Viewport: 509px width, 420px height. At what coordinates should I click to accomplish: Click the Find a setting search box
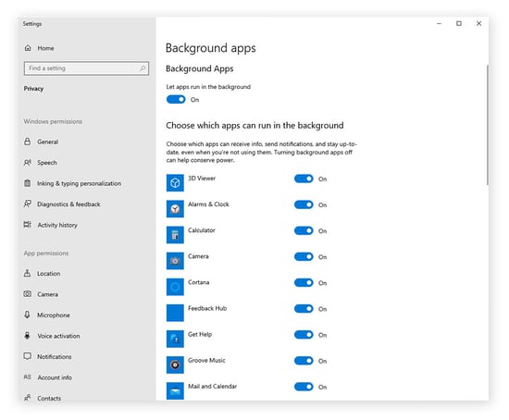(86, 68)
